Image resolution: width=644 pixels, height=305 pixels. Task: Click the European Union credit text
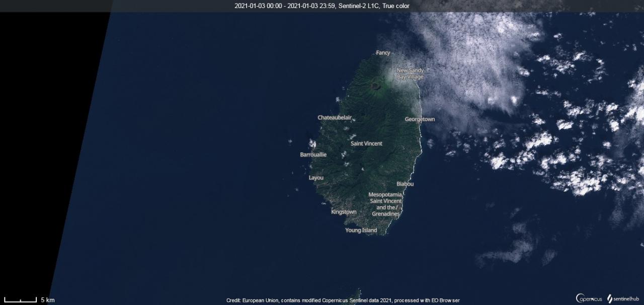(x=343, y=300)
